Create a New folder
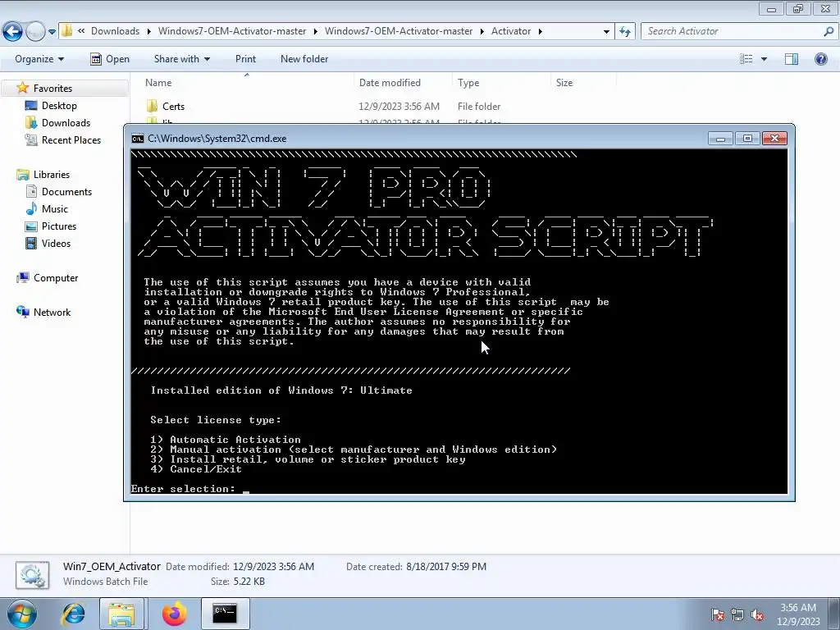The height and width of the screenshot is (630, 840). tap(304, 59)
